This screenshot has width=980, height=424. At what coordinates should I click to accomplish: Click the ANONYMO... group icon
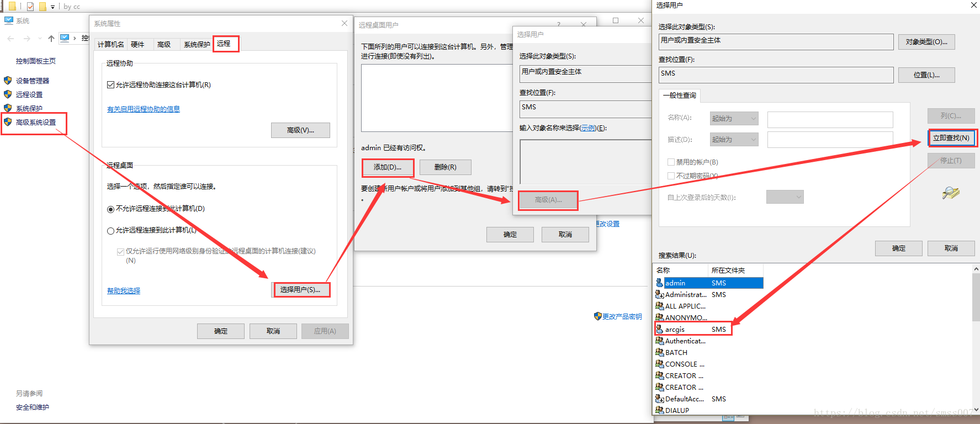659,317
